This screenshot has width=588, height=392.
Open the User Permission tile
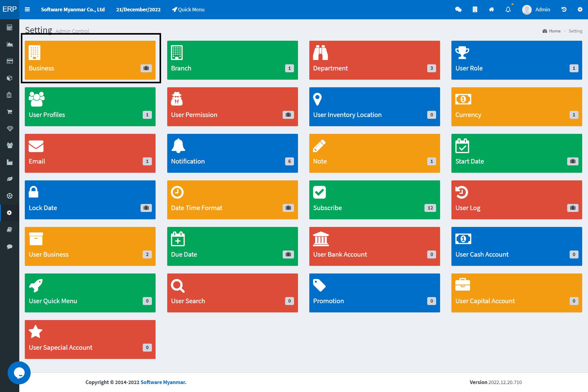[x=232, y=107]
